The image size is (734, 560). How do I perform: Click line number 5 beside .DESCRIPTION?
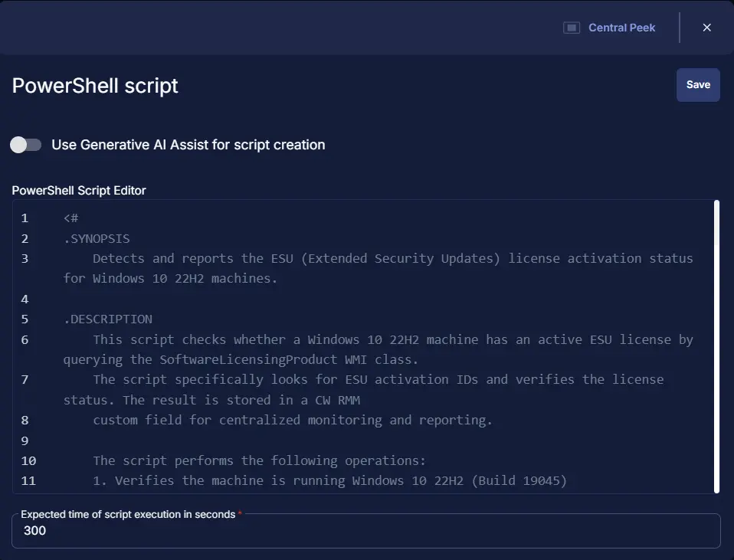click(x=25, y=319)
